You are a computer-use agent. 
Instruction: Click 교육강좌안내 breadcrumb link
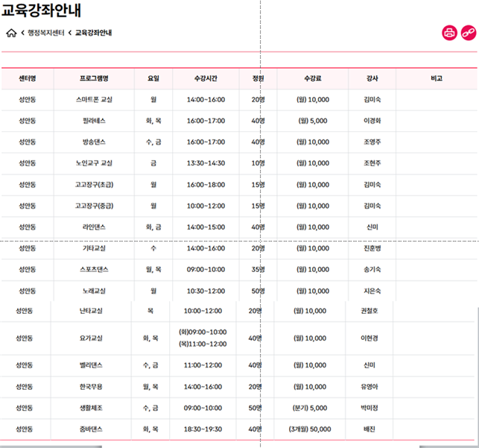[x=93, y=33]
